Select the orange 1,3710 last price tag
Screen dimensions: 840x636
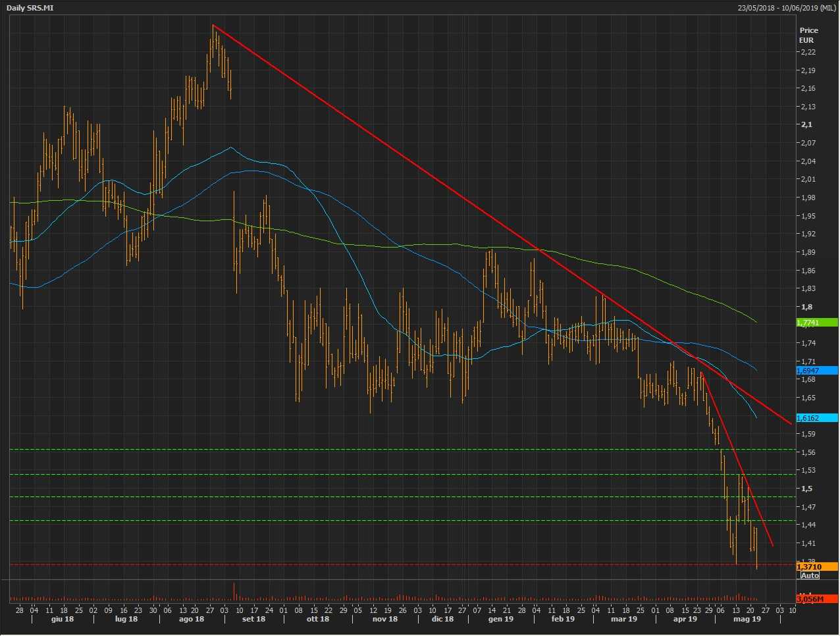pyautogui.click(x=816, y=566)
